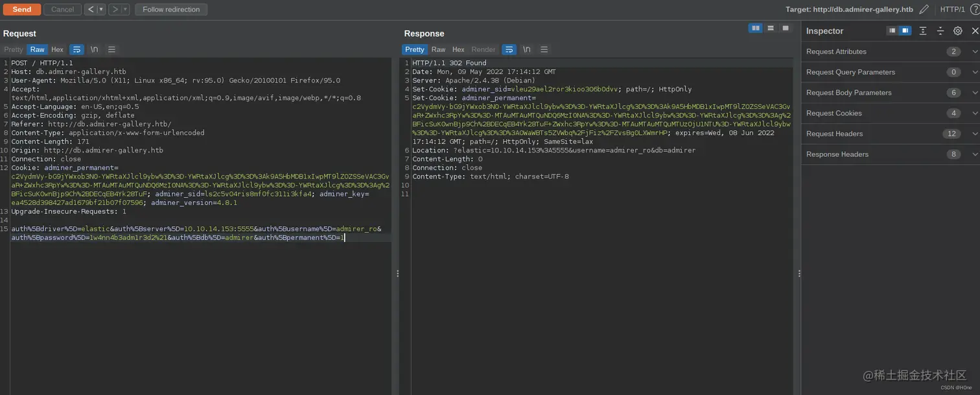This screenshot has width=980, height=395.
Task: Toggle word wrap in Request panel
Action: (76, 49)
